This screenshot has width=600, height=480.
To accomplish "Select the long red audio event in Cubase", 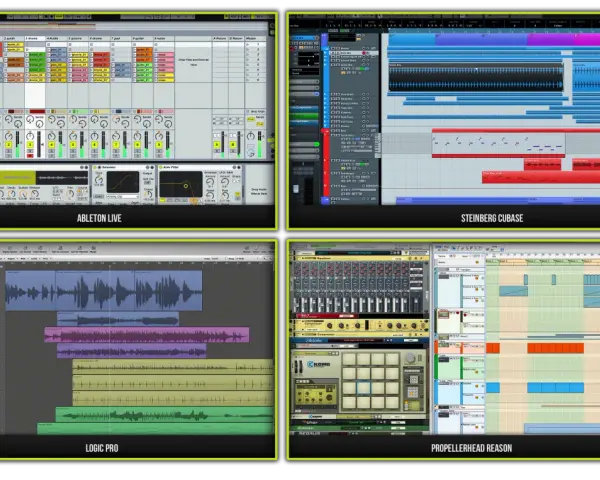I will (541, 177).
